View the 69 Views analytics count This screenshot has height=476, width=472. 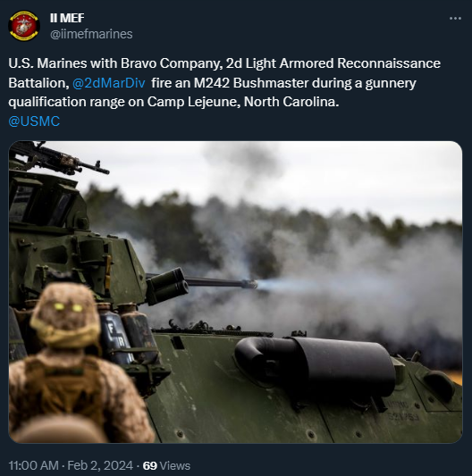point(166,465)
